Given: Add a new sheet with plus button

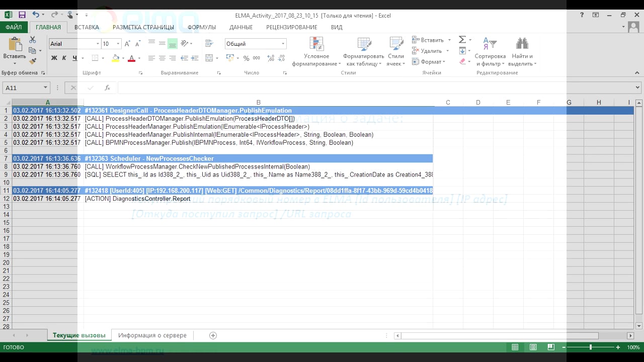Looking at the screenshot, I should [213, 335].
